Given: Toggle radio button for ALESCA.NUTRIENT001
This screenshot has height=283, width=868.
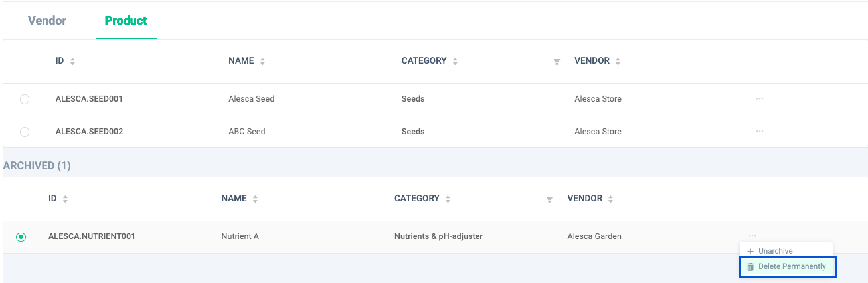Looking at the screenshot, I should pos(21,236).
